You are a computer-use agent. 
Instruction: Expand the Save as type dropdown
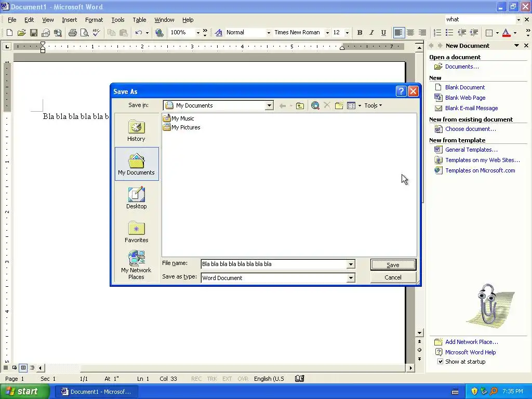click(351, 278)
